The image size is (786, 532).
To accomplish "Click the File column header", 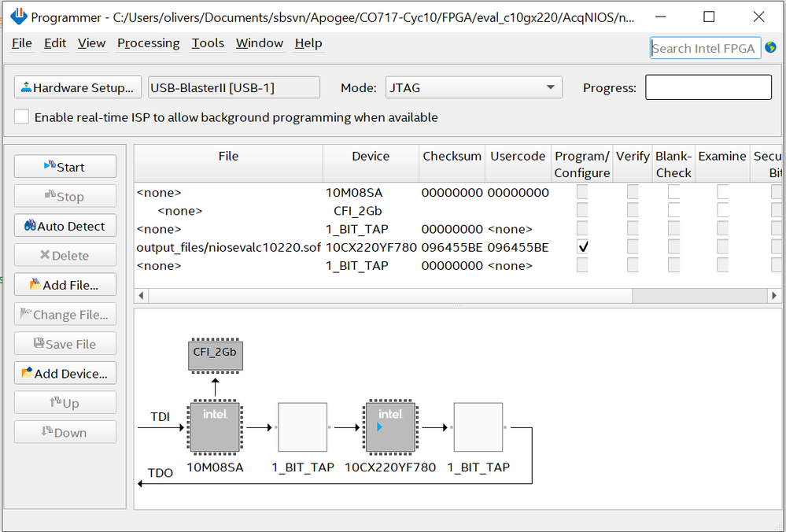I will click(x=228, y=164).
